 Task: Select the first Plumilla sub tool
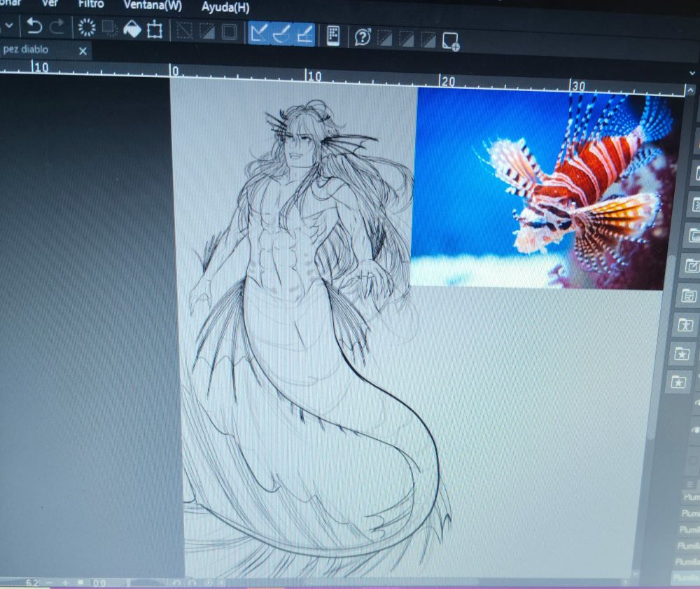pos(691,497)
